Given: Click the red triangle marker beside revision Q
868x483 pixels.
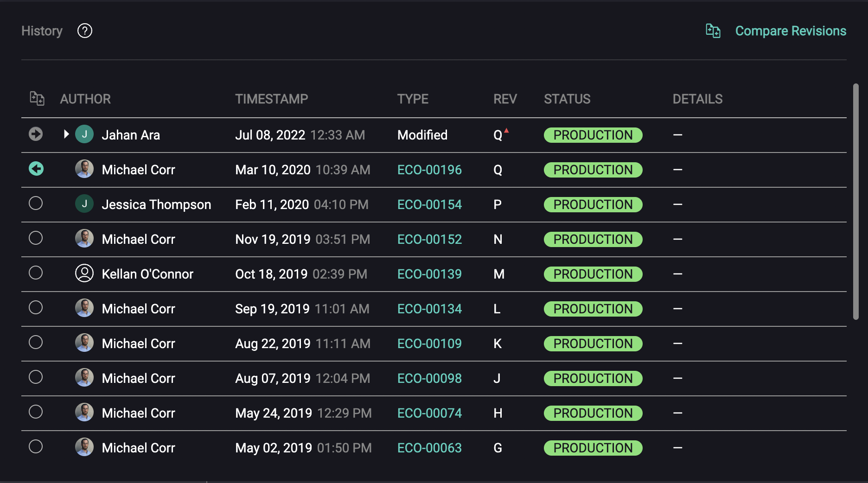Looking at the screenshot, I should click(506, 131).
